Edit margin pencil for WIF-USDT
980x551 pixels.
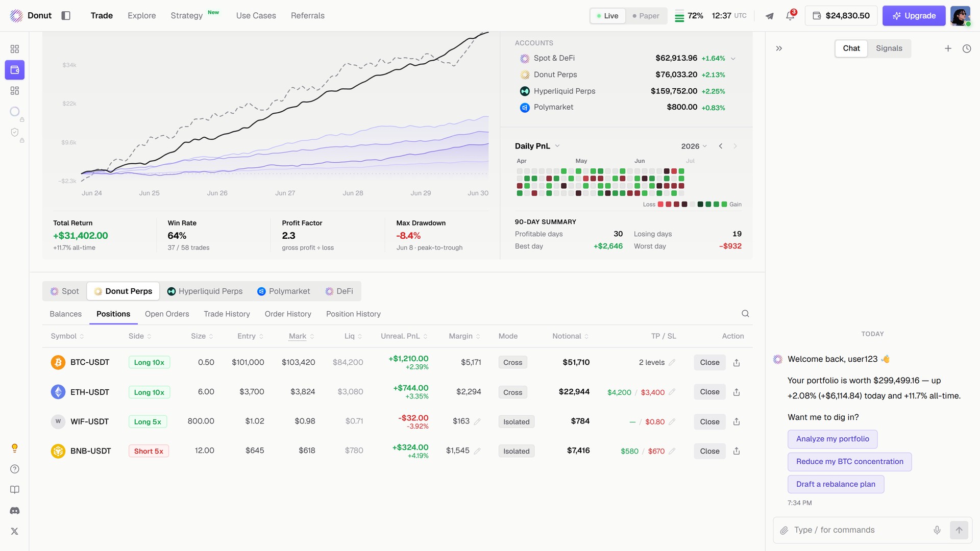pyautogui.click(x=477, y=421)
